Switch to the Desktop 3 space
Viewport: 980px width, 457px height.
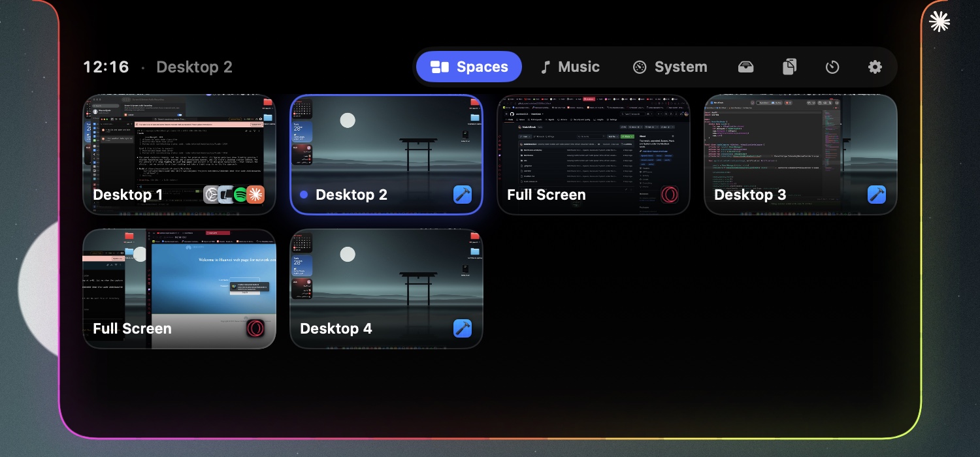(800, 154)
